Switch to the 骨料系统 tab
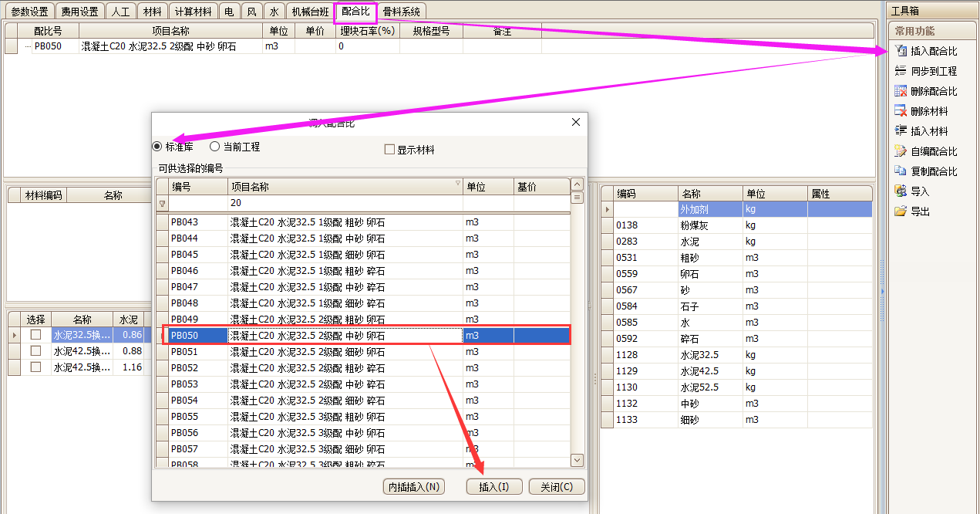 (x=402, y=12)
